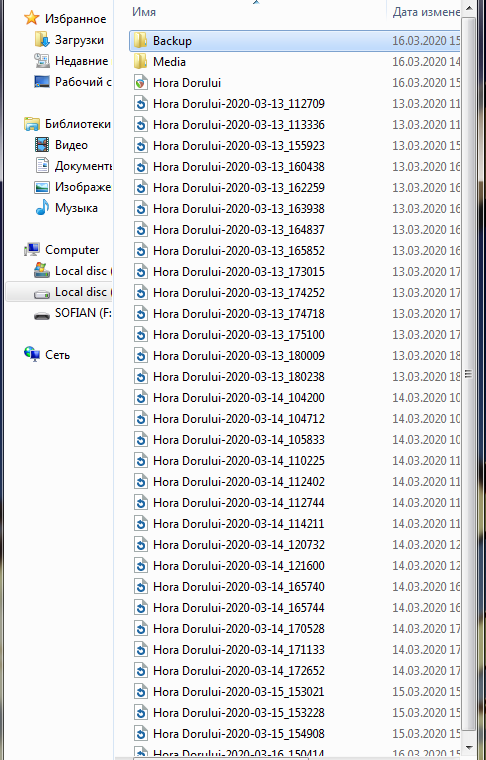Sort by Дата изменения column header
Viewport: 486px width, 760px height.
tap(426, 12)
